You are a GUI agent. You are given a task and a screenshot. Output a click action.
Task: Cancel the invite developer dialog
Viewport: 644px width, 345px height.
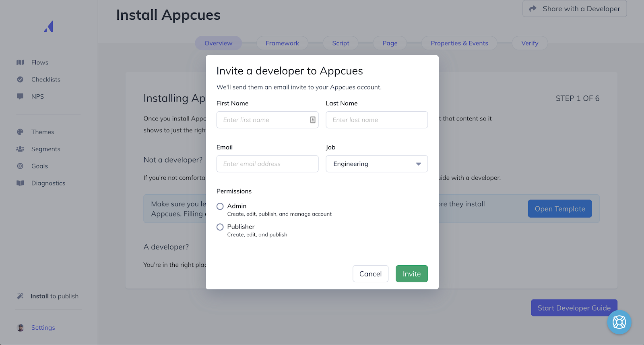[x=370, y=274]
